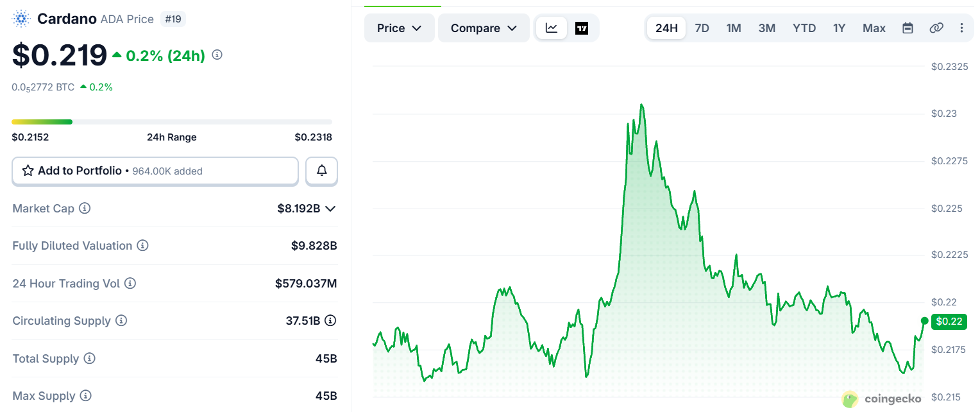The height and width of the screenshot is (412, 980).
Task: Open 24 Hour Trading Vol info icon
Action: (x=130, y=284)
